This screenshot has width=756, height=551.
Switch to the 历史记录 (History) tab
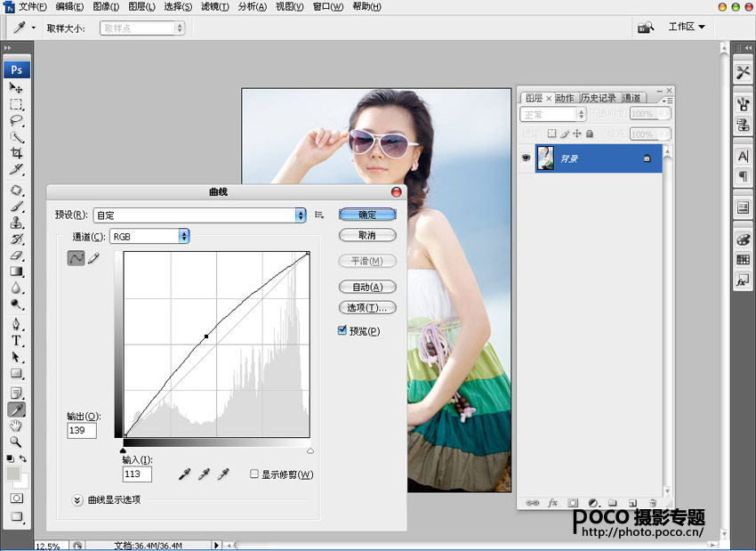(x=598, y=98)
